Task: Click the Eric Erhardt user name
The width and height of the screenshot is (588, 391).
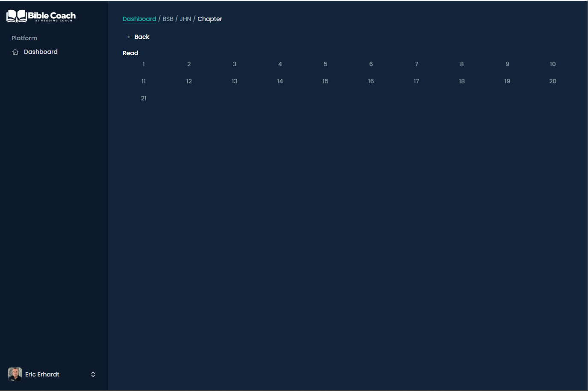Action: (x=42, y=374)
